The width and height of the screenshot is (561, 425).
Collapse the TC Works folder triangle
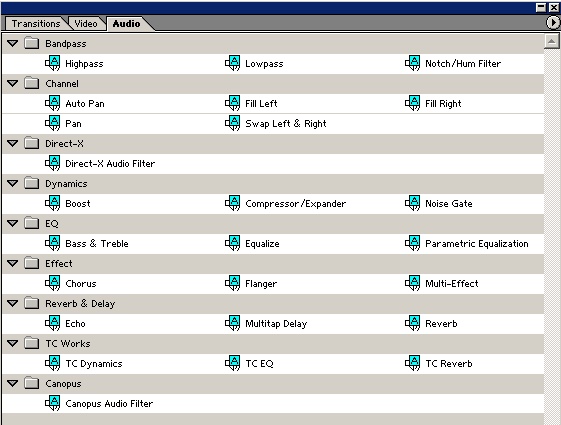(x=13, y=343)
